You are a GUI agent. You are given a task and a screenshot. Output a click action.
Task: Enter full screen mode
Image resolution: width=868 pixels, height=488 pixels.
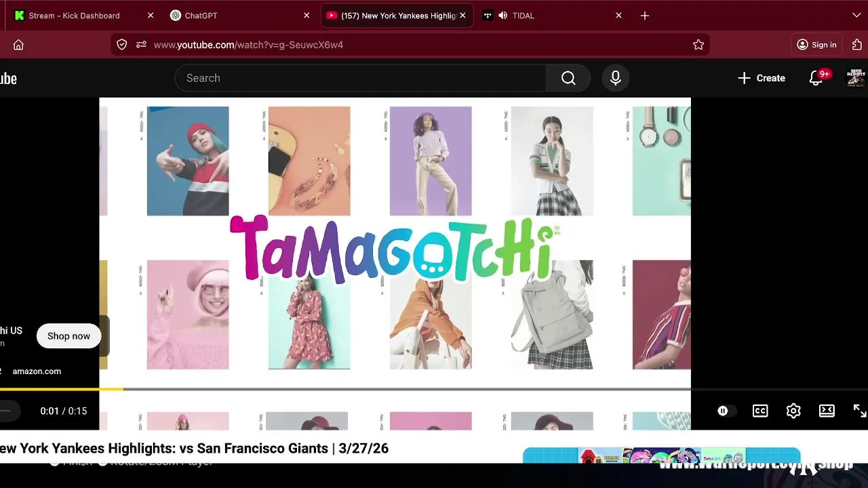pos(859,411)
